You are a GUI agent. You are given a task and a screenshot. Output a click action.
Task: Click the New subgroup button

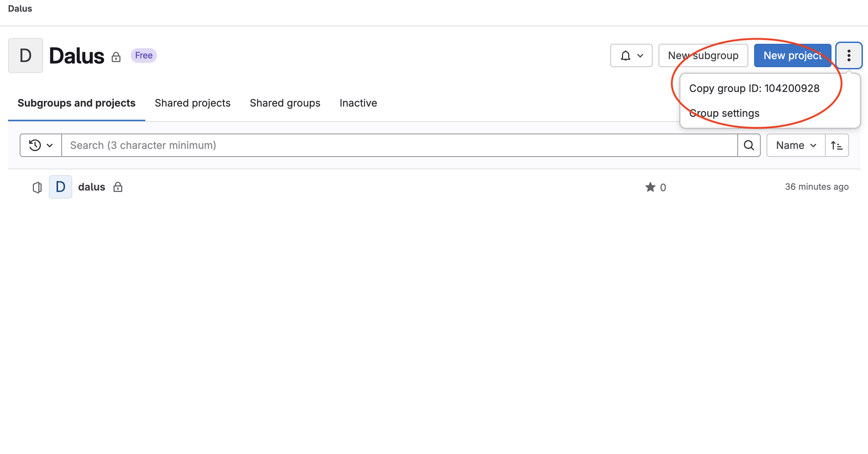click(703, 55)
